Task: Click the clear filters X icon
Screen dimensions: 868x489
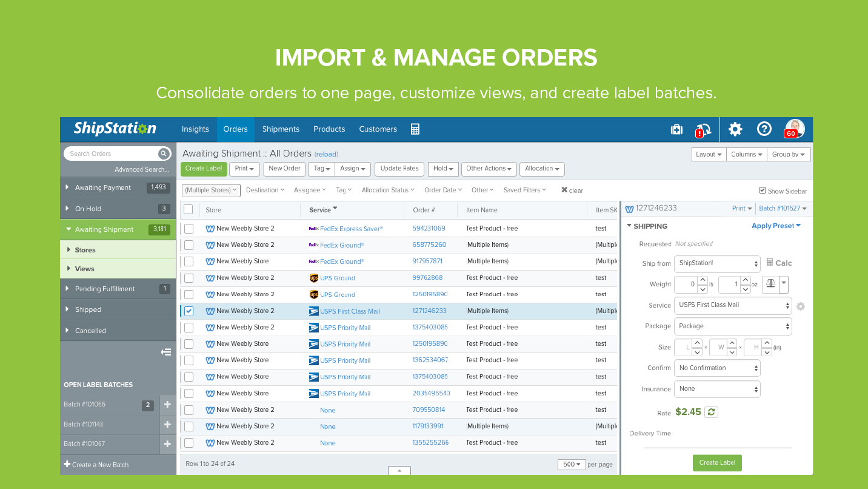Action: [x=564, y=190]
